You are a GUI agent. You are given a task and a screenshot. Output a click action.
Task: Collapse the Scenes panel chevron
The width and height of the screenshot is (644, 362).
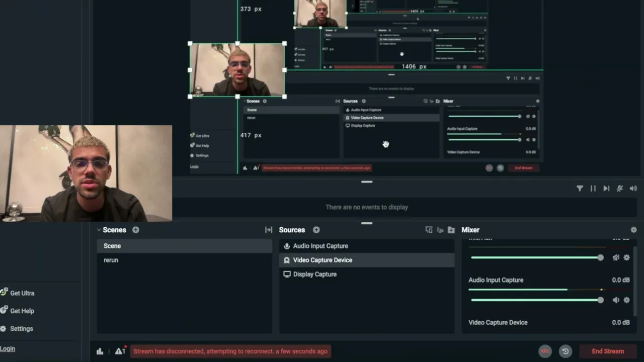click(99, 230)
